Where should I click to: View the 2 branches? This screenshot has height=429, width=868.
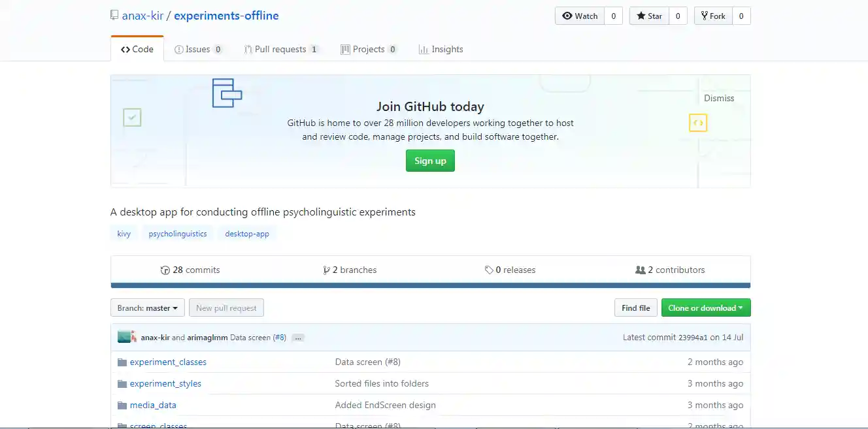click(x=350, y=270)
